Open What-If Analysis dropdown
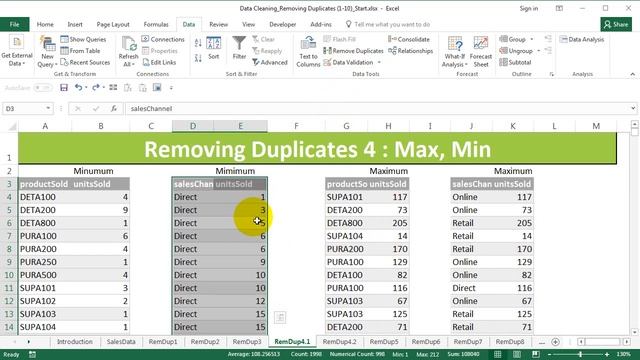 [x=455, y=51]
